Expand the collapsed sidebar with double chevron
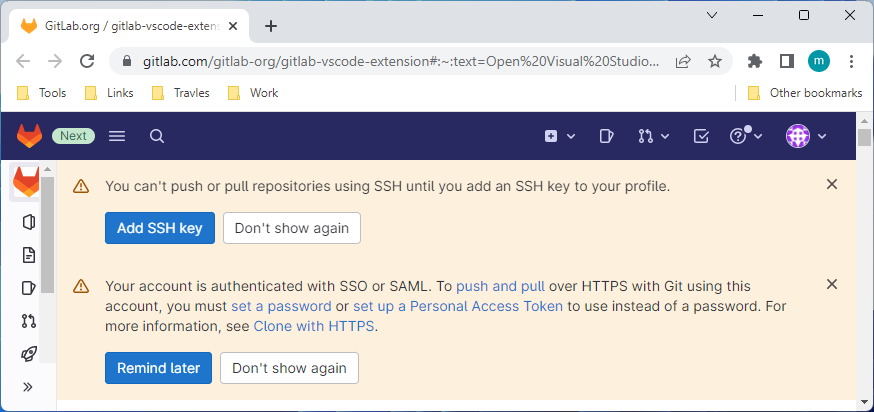Image resolution: width=874 pixels, height=412 pixels. [x=28, y=387]
